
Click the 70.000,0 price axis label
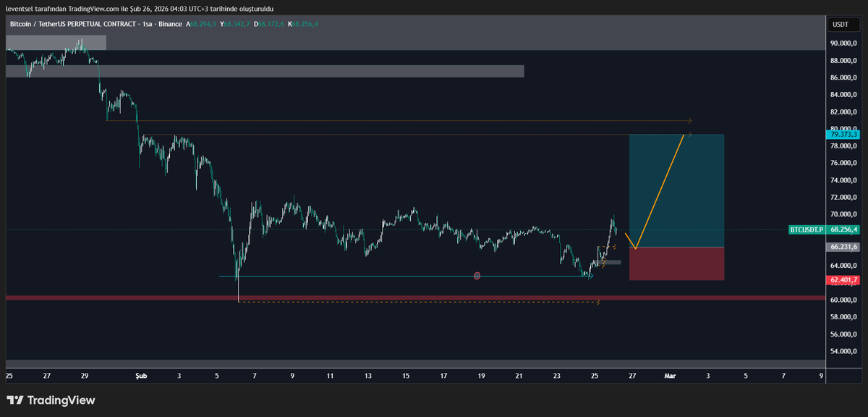[844, 215]
